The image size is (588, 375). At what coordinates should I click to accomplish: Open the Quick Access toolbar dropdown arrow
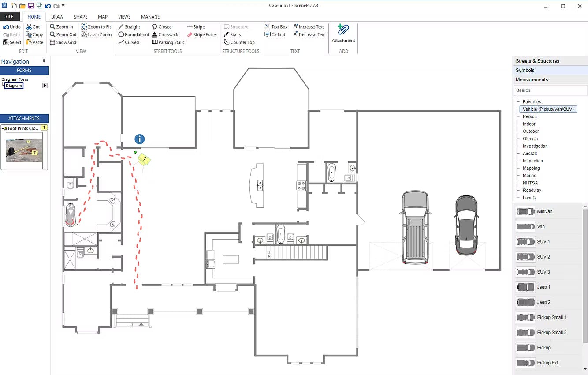tap(63, 6)
